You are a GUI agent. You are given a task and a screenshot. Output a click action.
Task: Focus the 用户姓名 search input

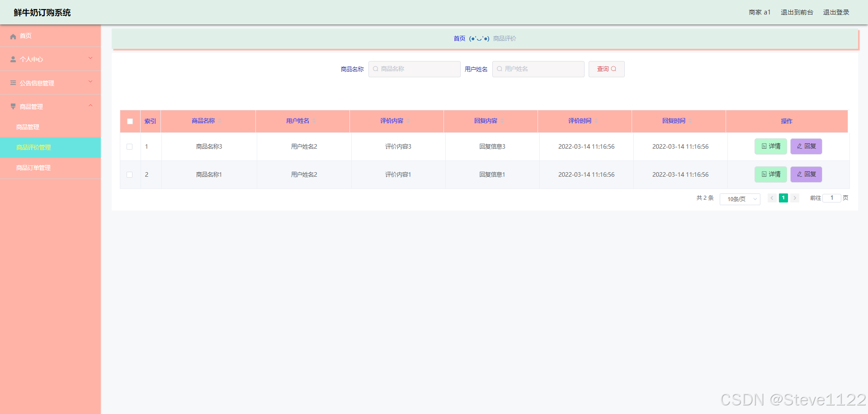coord(538,69)
